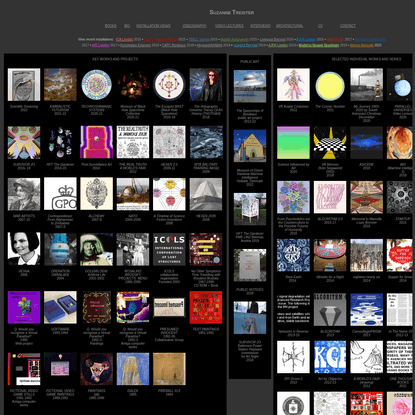Open ICA London recent installation link

tap(124, 39)
